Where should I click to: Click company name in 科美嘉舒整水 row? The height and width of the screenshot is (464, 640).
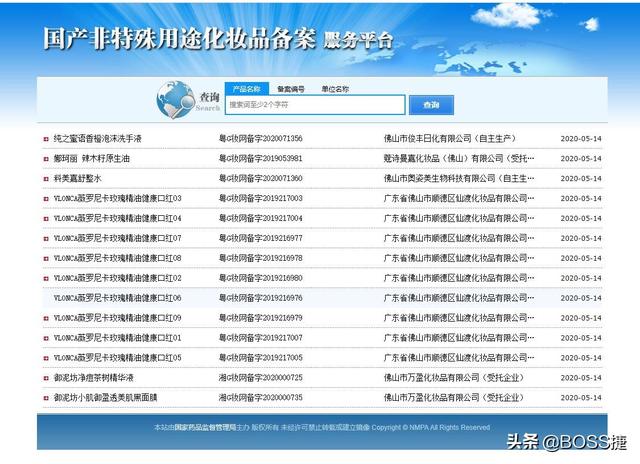point(459,178)
